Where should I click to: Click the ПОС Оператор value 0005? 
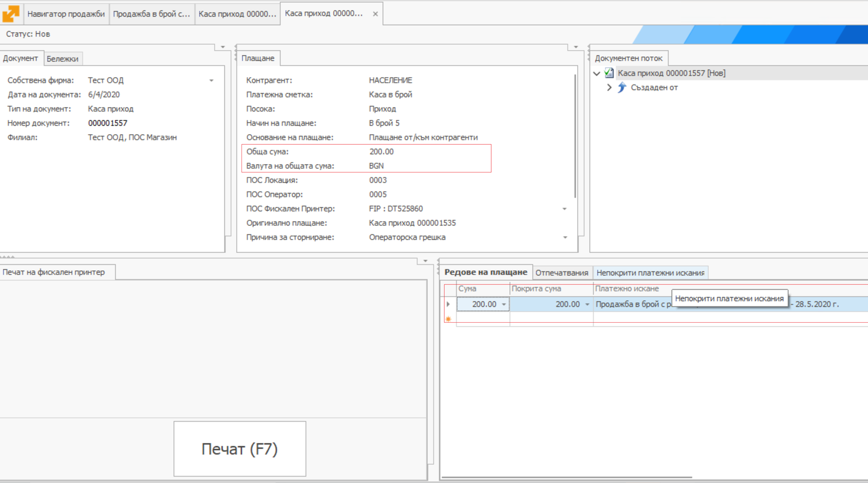click(x=378, y=194)
